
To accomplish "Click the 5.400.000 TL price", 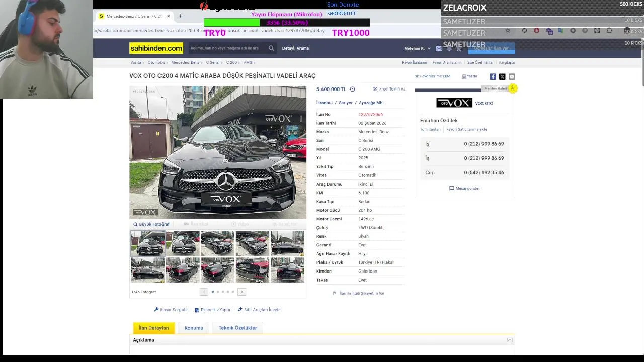I will (331, 89).
